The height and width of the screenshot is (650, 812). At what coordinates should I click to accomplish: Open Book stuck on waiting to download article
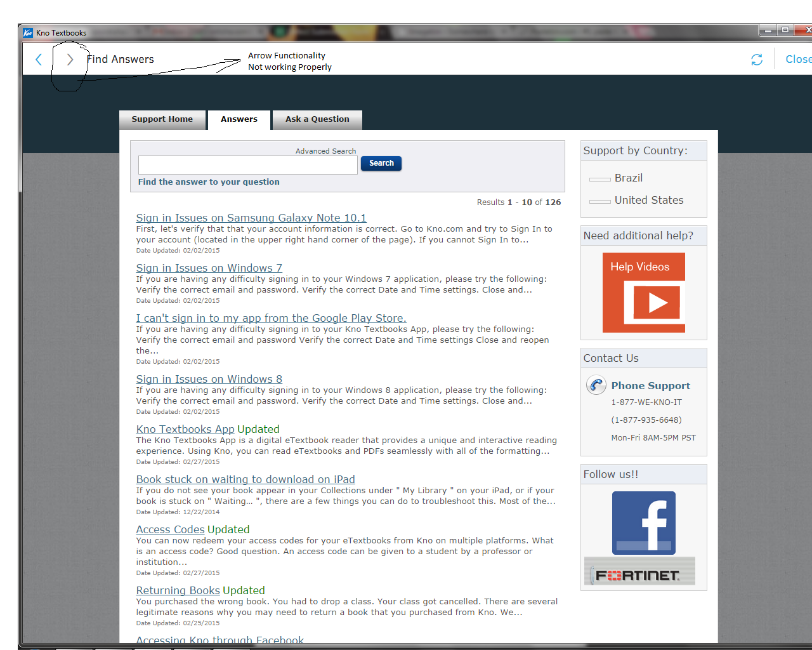point(246,479)
